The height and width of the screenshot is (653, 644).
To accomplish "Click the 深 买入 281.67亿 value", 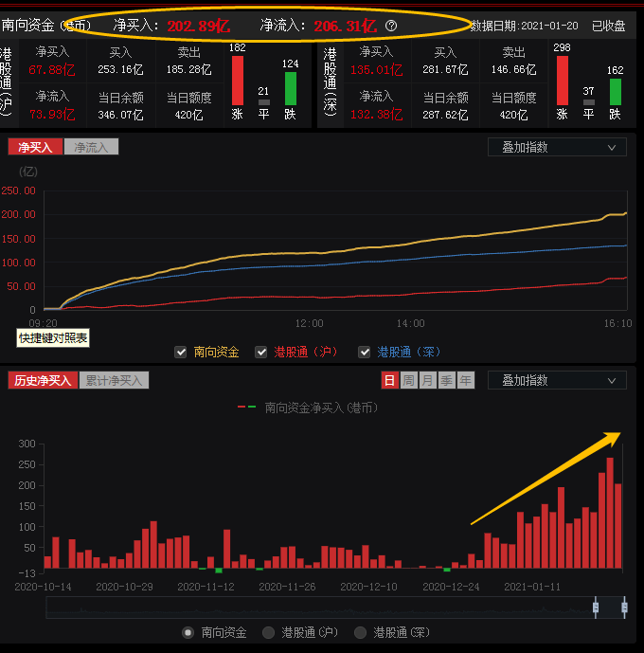I will [x=445, y=69].
